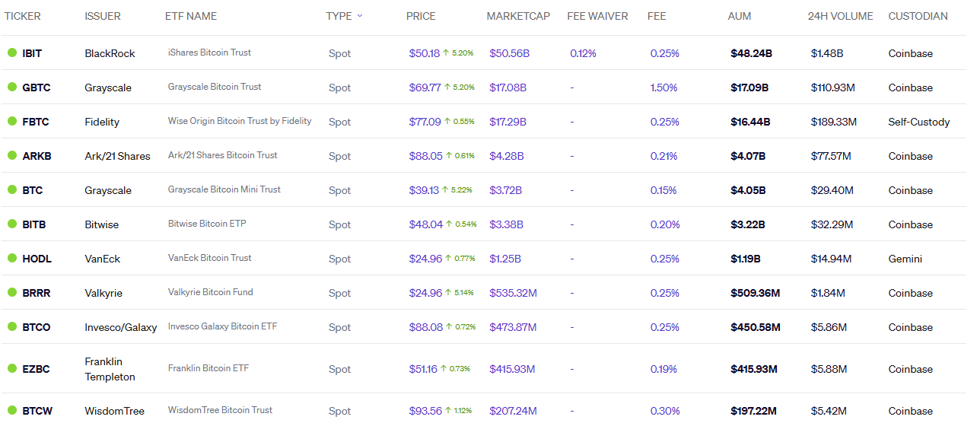The width and height of the screenshot is (980, 423).
Task: Click the green status dot next to IBIT
Action: click(12, 52)
